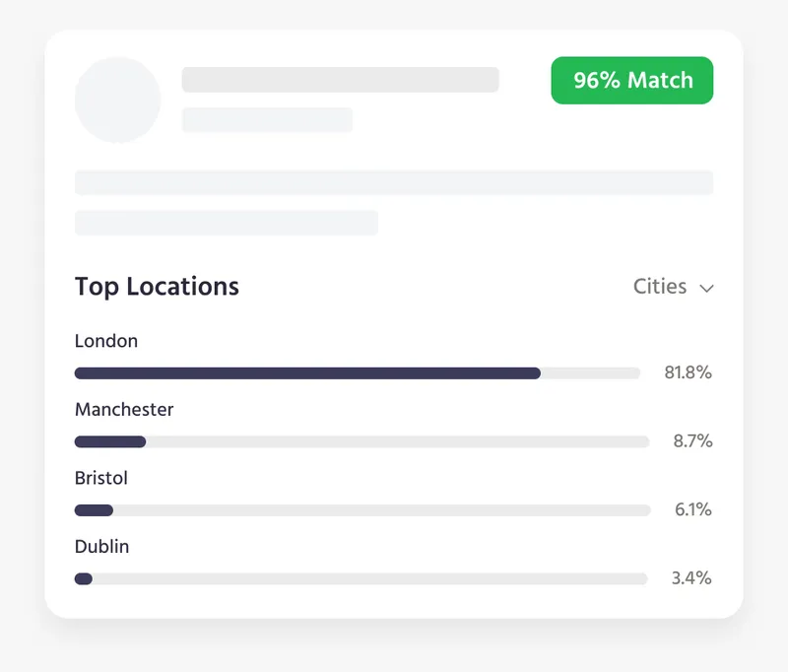This screenshot has height=672, width=788.
Task: Click the 6.1% value for Bristol
Action: click(x=692, y=509)
